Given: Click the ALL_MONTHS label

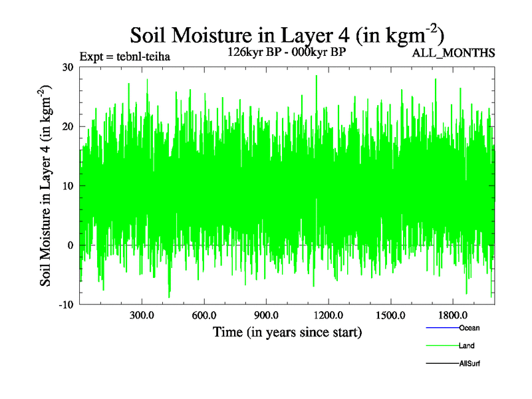Looking at the screenshot, I should pyautogui.click(x=454, y=53).
